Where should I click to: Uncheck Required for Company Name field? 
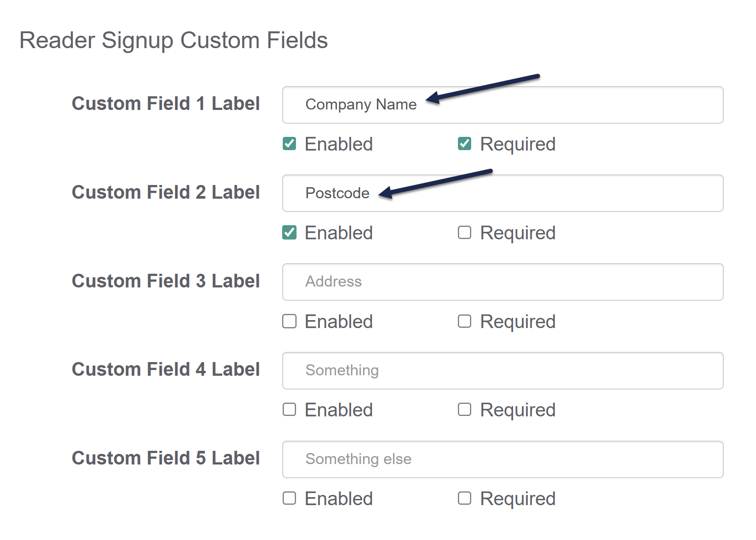[x=465, y=144]
